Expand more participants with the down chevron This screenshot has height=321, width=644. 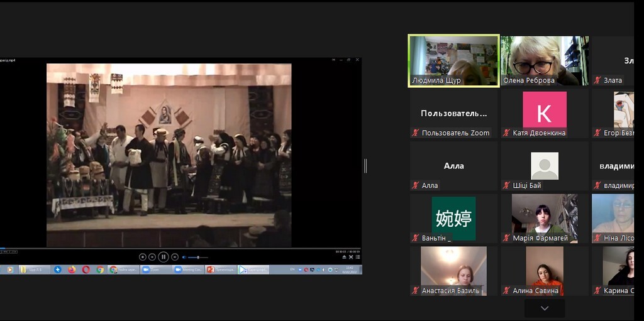click(x=545, y=308)
